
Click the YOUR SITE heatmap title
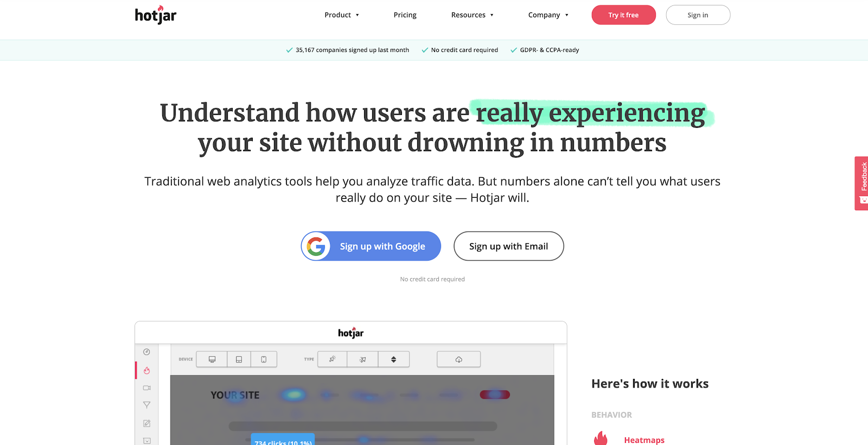pyautogui.click(x=235, y=395)
